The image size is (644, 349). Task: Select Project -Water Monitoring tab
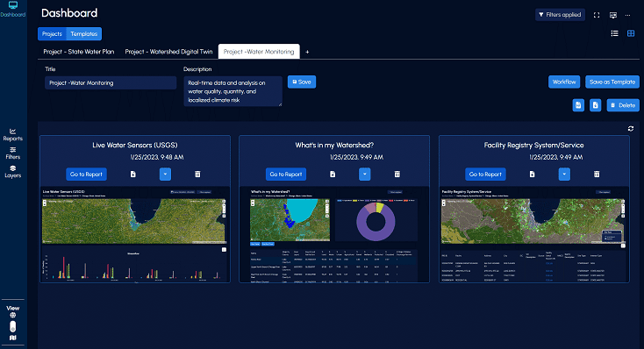(259, 52)
